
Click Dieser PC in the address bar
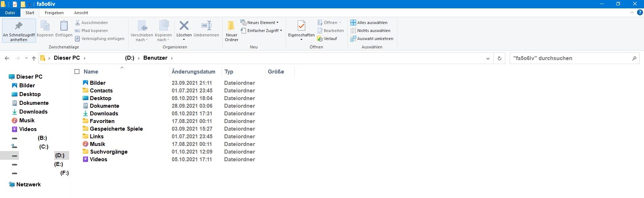(67, 58)
